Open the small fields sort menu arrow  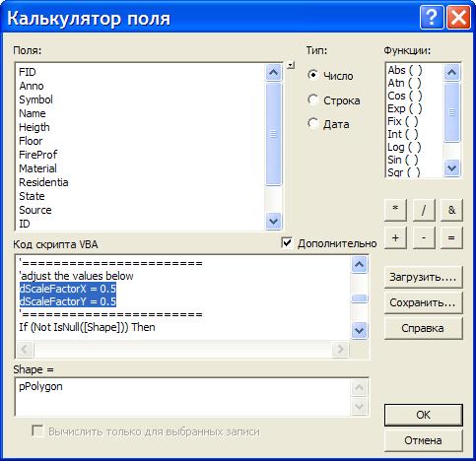click(x=291, y=65)
